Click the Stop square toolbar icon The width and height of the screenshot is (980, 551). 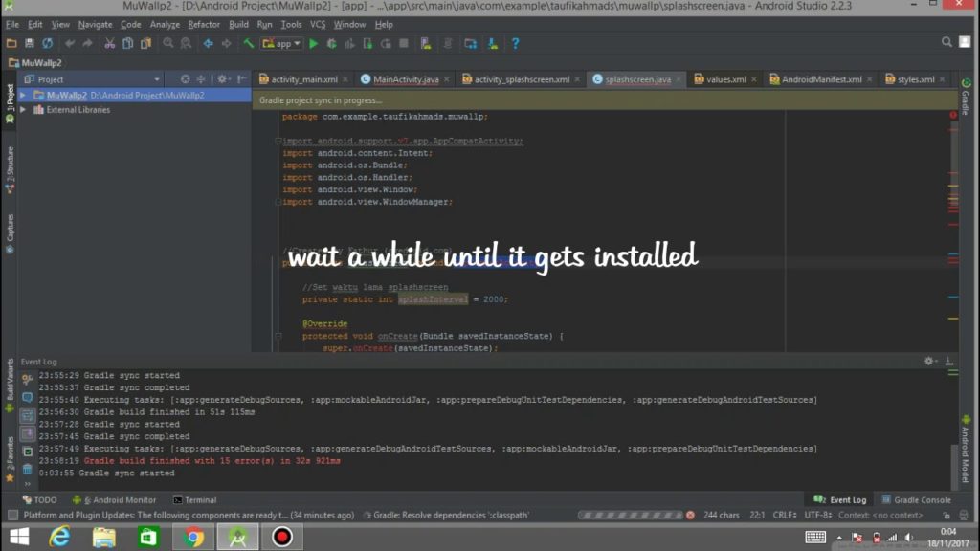404,43
